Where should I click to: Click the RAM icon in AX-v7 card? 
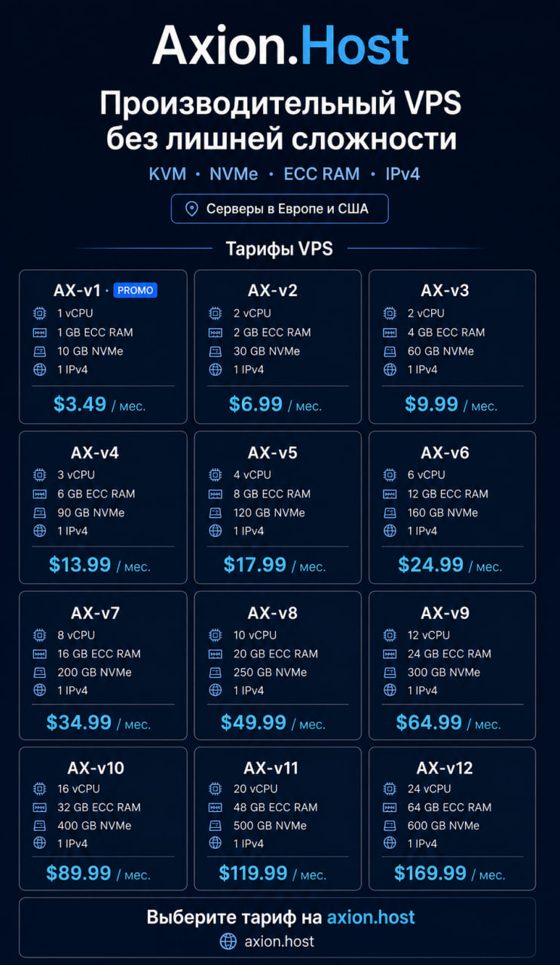(x=40, y=654)
